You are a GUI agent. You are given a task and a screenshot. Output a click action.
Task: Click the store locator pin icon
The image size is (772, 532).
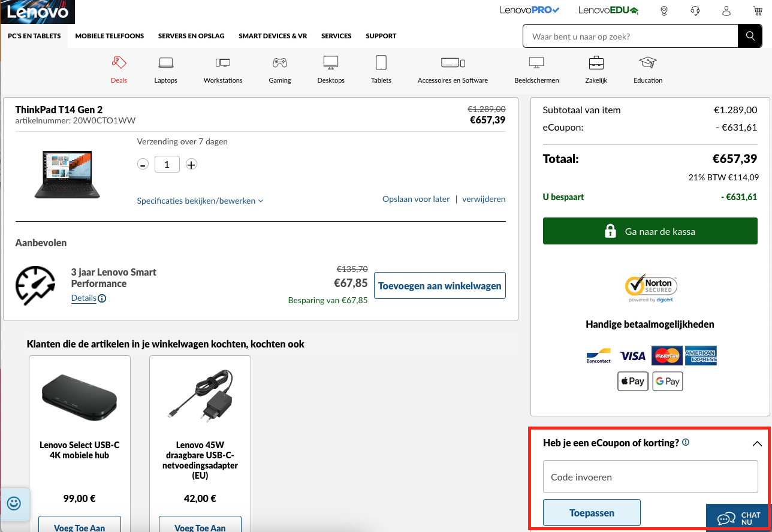664,11
